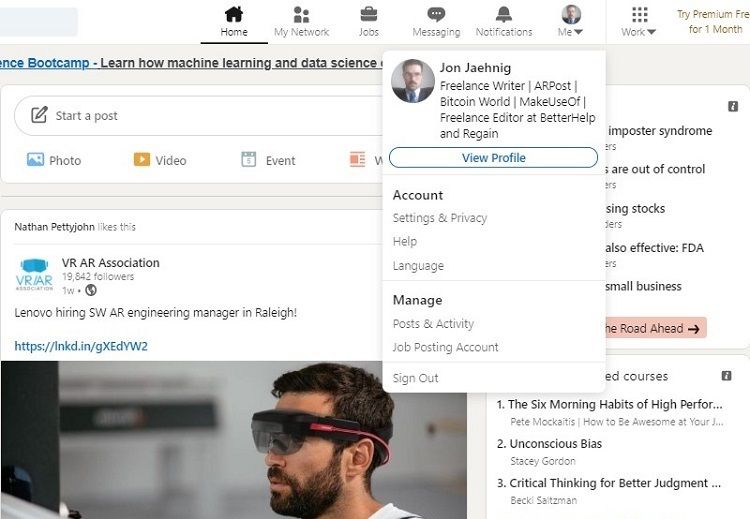Add a Video to post
Screen dimensions: 750x519
click(160, 160)
